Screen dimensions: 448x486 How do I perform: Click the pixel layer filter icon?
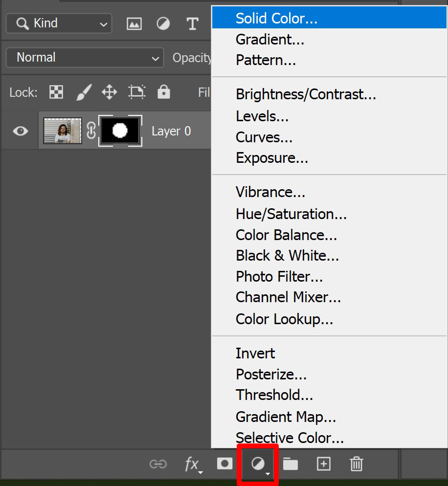click(x=134, y=23)
